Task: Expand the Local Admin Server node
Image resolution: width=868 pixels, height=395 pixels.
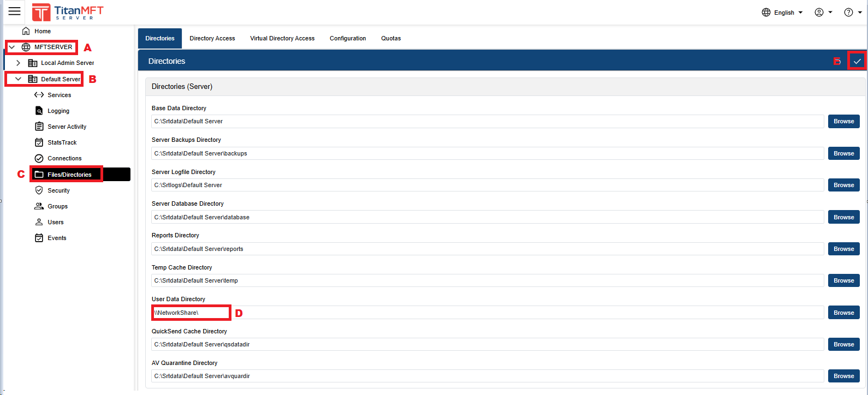Action: pyautogui.click(x=18, y=63)
